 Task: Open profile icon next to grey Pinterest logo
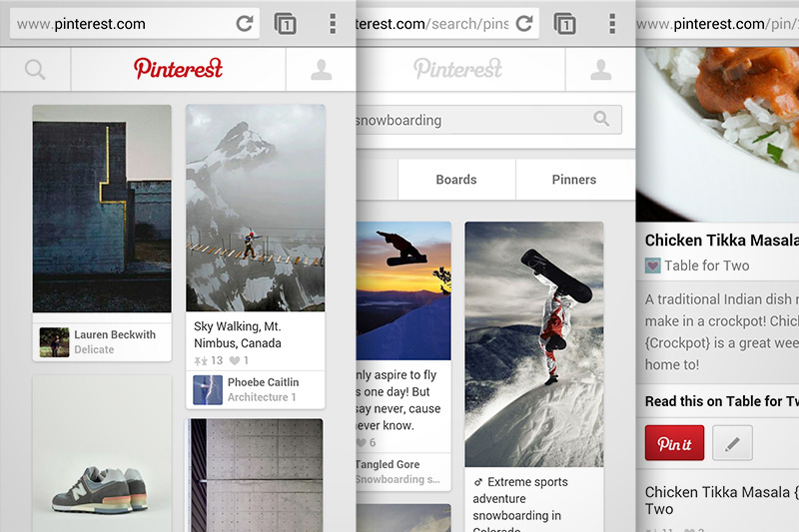pos(601,69)
